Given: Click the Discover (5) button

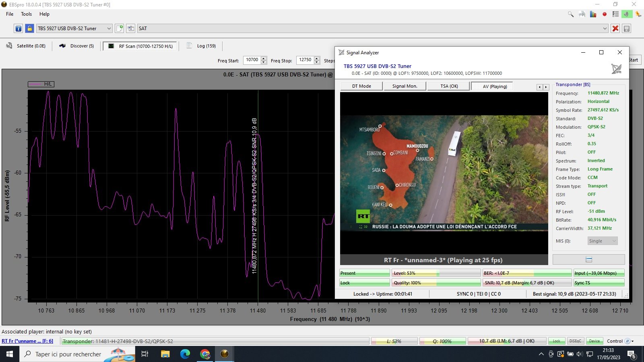Looking at the screenshot, I should tap(77, 46).
